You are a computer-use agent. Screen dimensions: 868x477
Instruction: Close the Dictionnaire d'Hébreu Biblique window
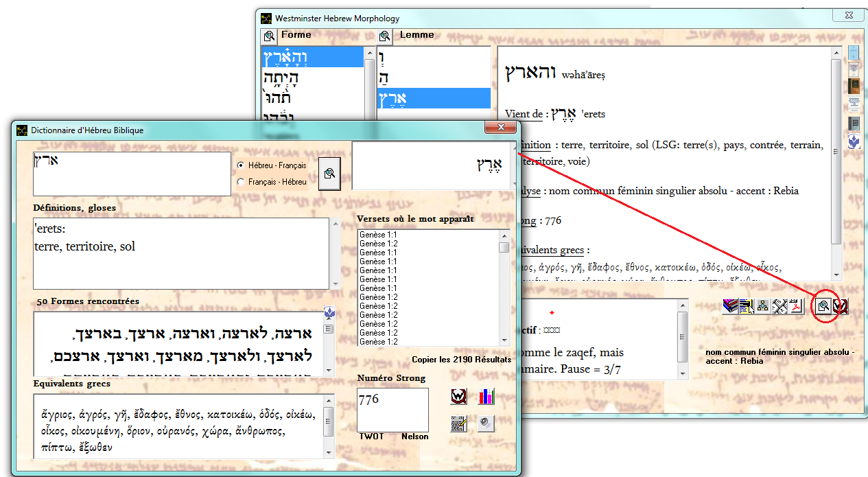click(x=500, y=128)
